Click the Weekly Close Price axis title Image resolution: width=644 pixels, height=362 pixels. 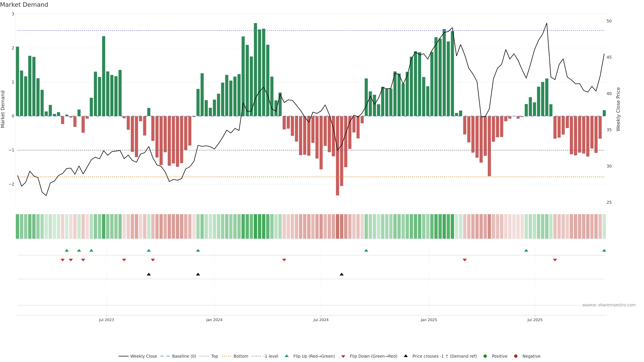pos(618,109)
